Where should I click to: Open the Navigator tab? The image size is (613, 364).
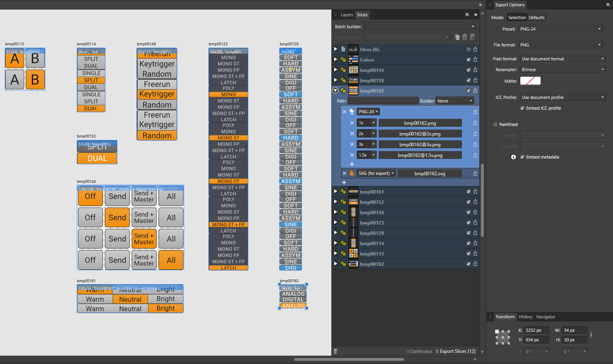(545, 317)
